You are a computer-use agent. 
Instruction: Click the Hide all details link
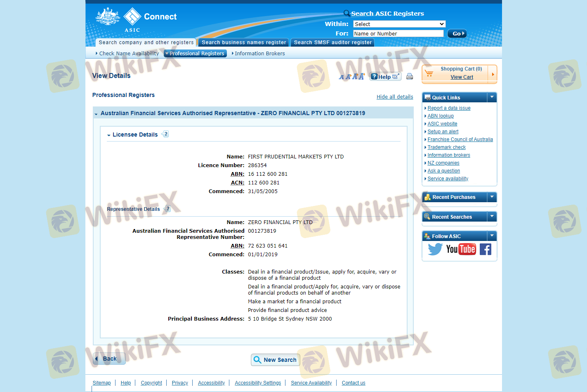point(394,97)
